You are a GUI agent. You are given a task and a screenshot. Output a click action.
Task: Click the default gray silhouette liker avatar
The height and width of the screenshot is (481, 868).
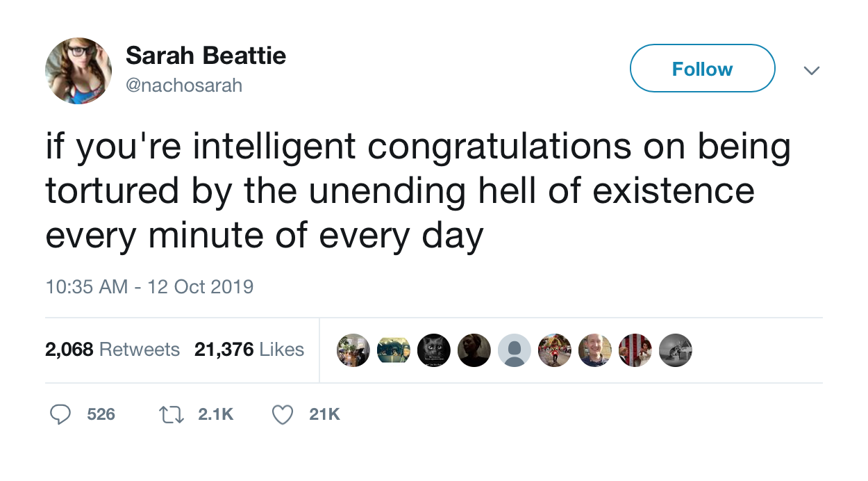click(x=514, y=350)
